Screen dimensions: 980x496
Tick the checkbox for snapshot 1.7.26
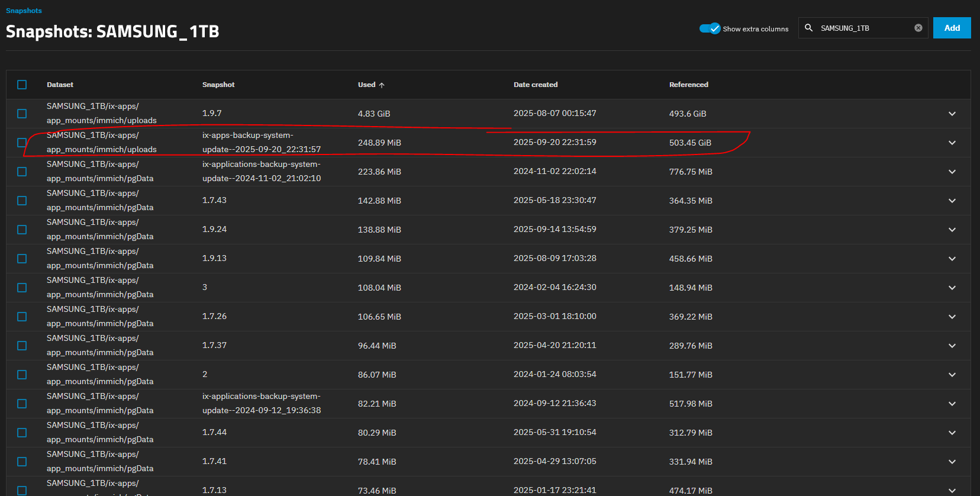click(x=22, y=317)
